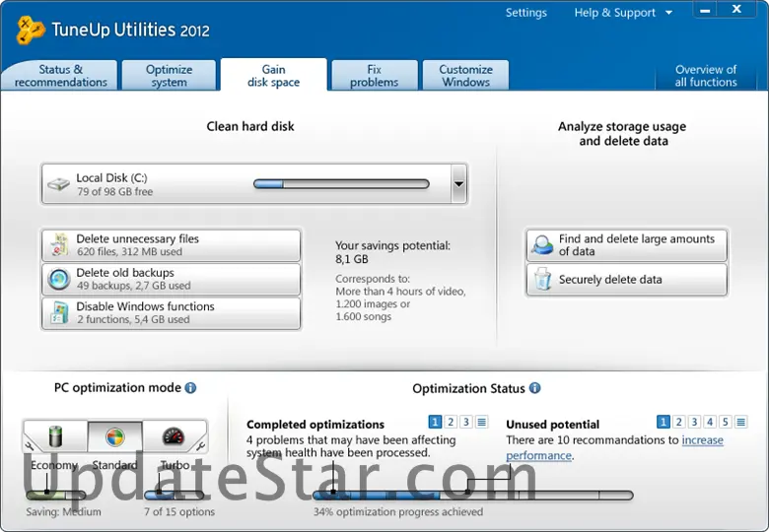This screenshot has height=532, width=769.
Task: Go to page 1 of Completed optimizations
Action: (435, 422)
